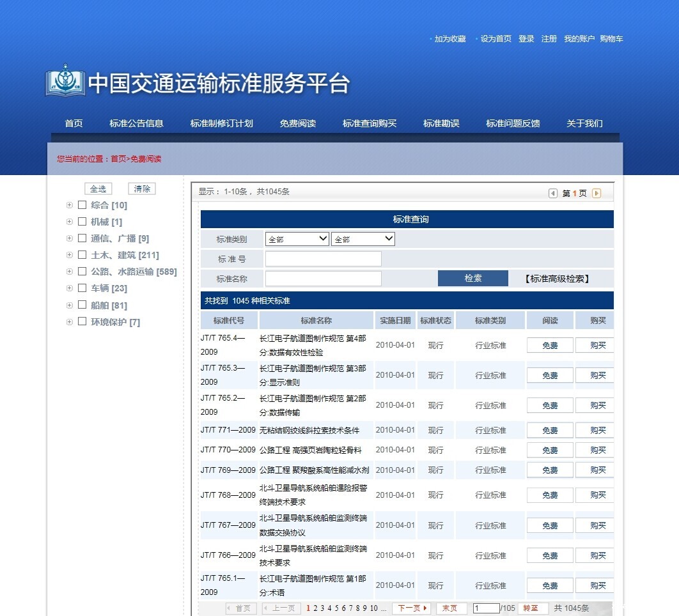Viewport: 679px width, 616px height.
Task: Click 全选 to select all categories
Action: coord(98,189)
